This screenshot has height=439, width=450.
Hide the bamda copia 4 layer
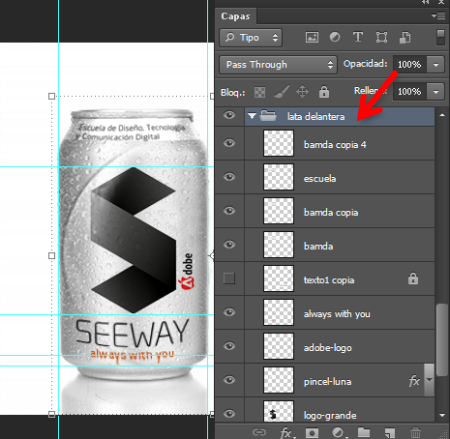coord(229,143)
